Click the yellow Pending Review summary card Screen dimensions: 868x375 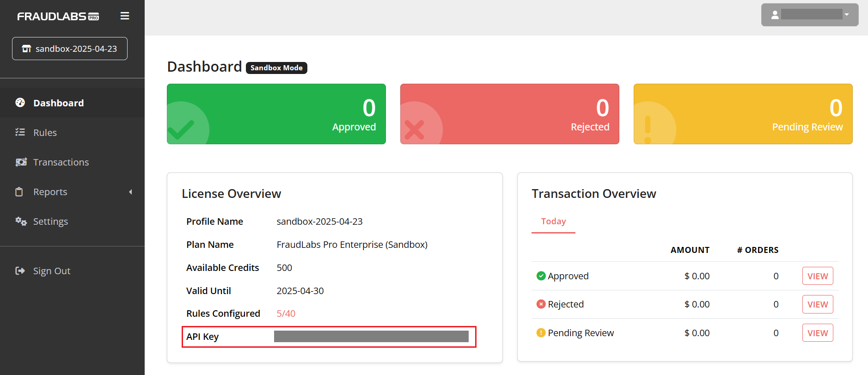(743, 114)
